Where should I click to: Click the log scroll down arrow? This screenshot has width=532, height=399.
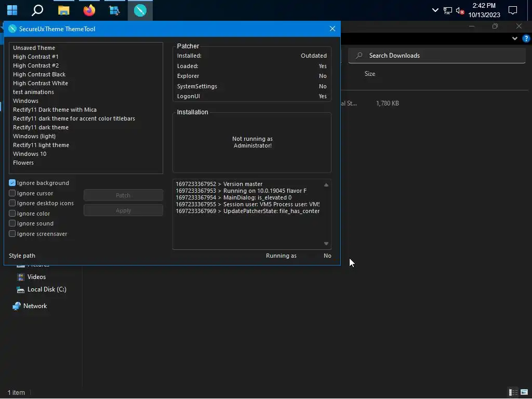(x=326, y=244)
